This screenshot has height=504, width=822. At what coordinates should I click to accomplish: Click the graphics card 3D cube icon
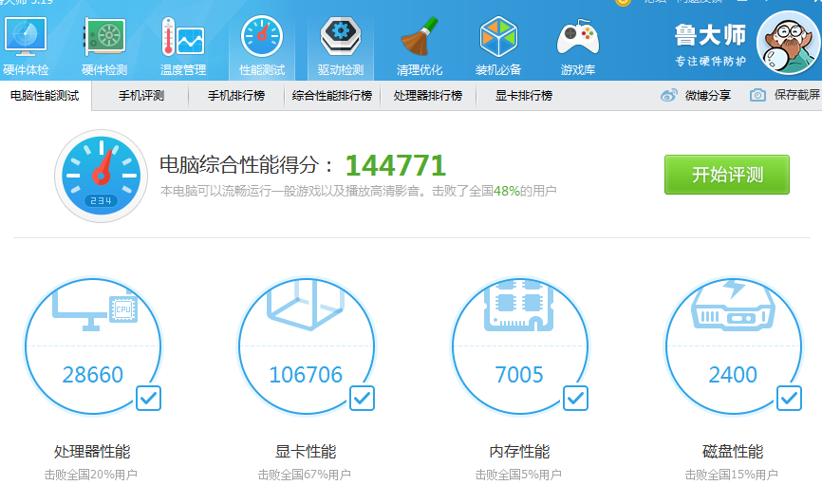click(307, 304)
